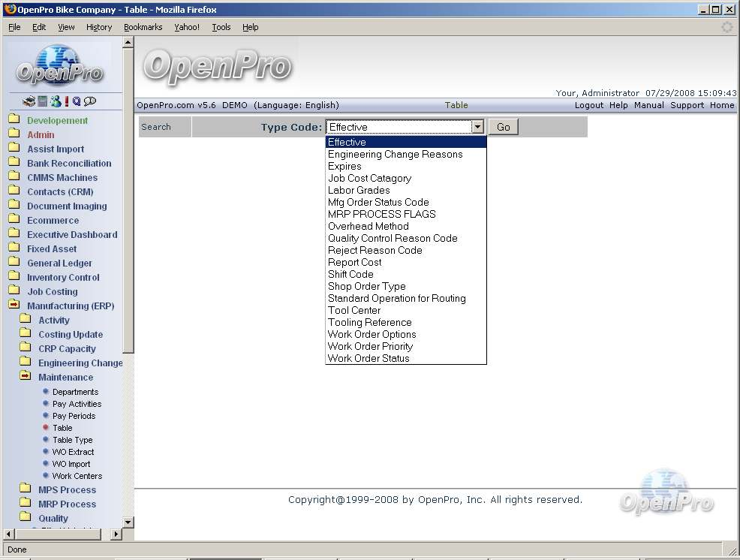
Task: Select Work Order Priority from list
Action: coord(370,346)
